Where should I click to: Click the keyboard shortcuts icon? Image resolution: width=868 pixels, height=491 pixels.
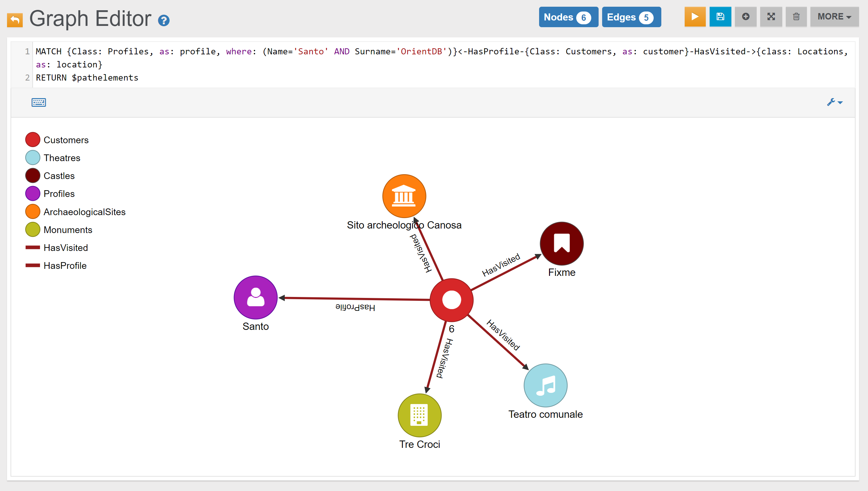coord(38,103)
